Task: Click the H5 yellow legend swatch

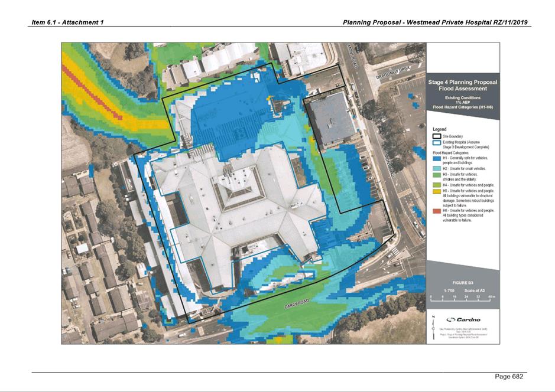Action: pyautogui.click(x=437, y=191)
